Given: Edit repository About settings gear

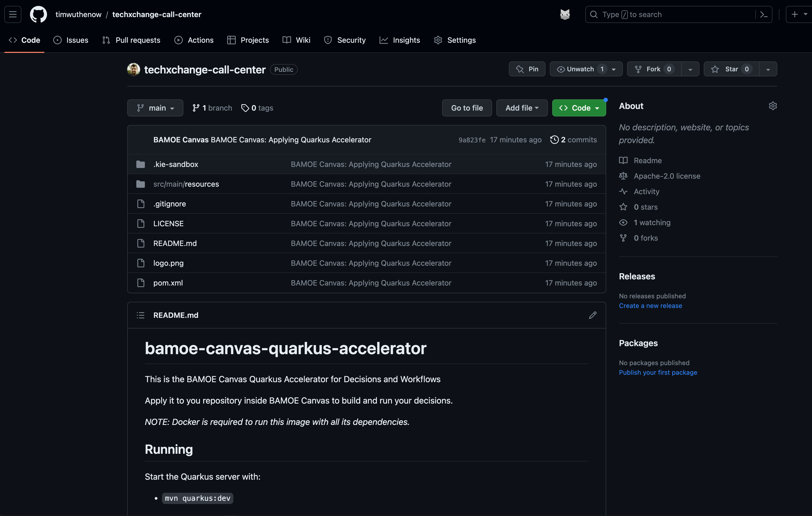Looking at the screenshot, I should pyautogui.click(x=772, y=106).
